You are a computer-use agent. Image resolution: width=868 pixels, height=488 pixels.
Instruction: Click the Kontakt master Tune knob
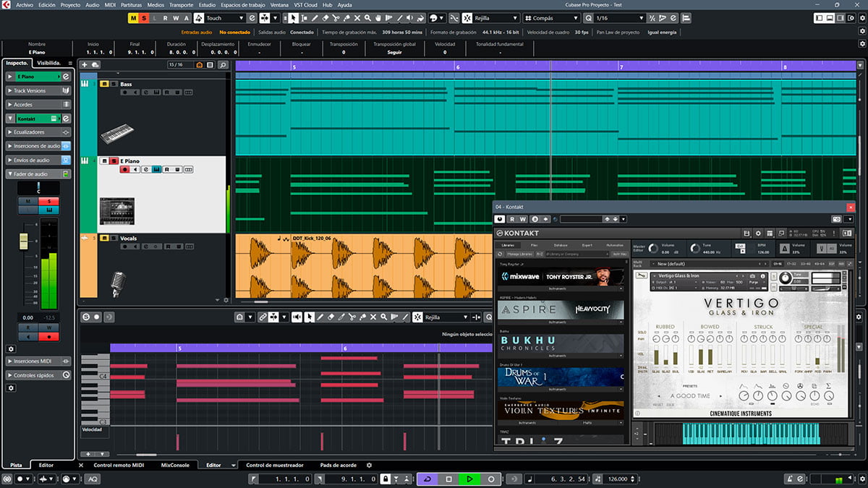(696, 248)
